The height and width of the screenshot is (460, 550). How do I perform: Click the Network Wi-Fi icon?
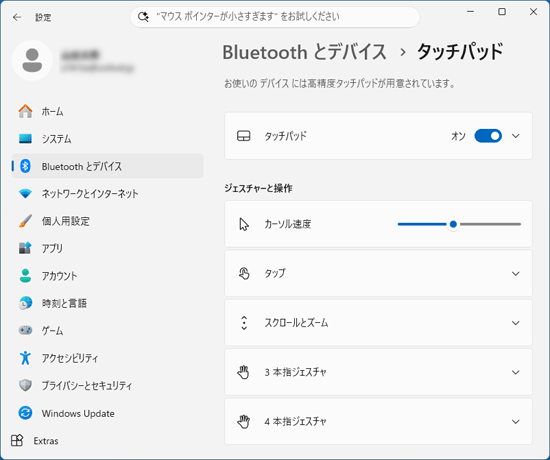[25, 193]
